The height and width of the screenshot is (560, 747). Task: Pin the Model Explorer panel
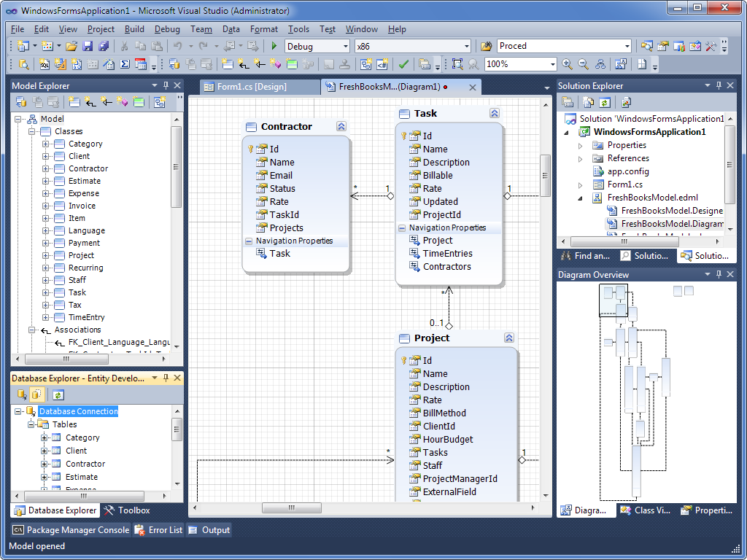pos(166,85)
